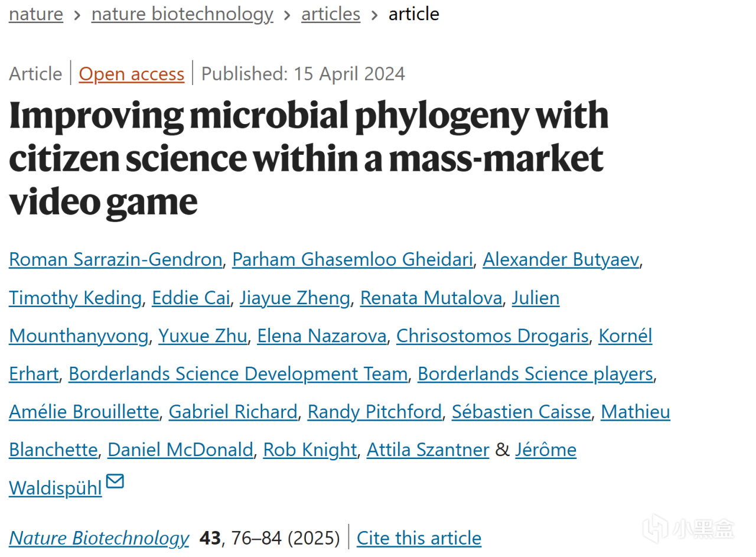Viewport: 756px width, 557px height.
Task: Open the nature biotechnology breadcrumb
Action: 182,14
